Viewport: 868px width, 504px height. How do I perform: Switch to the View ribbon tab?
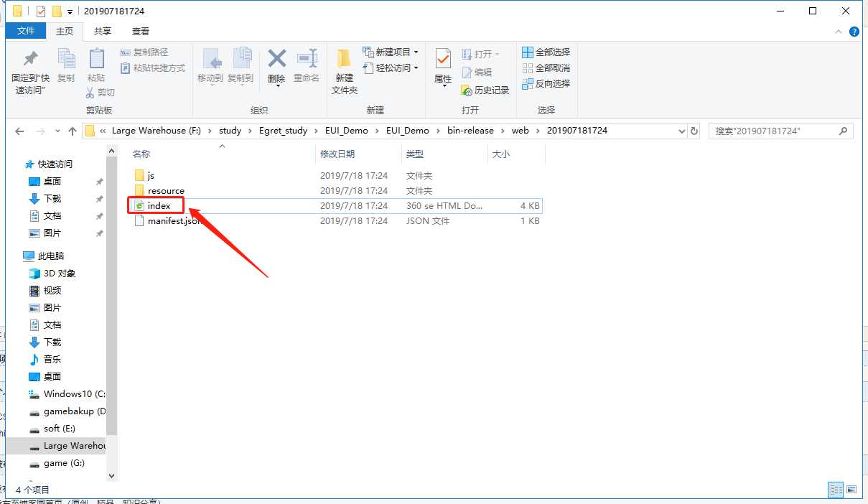tap(141, 31)
